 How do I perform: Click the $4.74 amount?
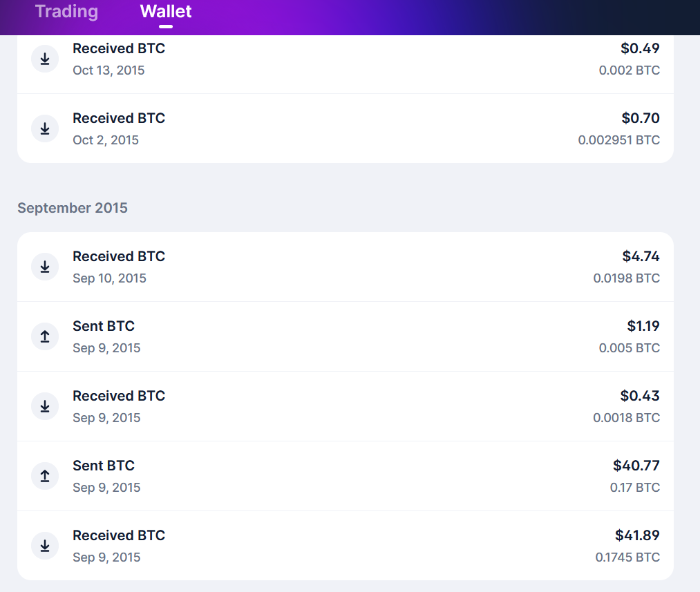[x=641, y=256]
